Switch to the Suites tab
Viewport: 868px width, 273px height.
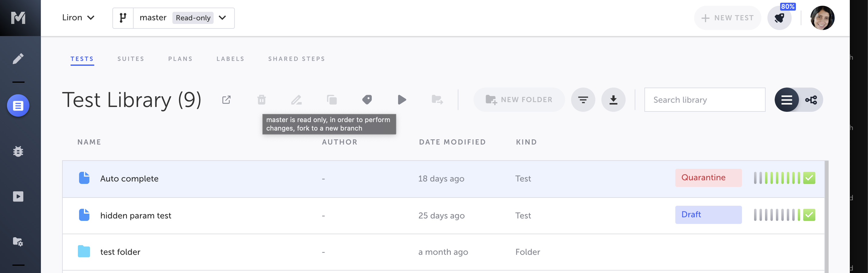tap(131, 59)
